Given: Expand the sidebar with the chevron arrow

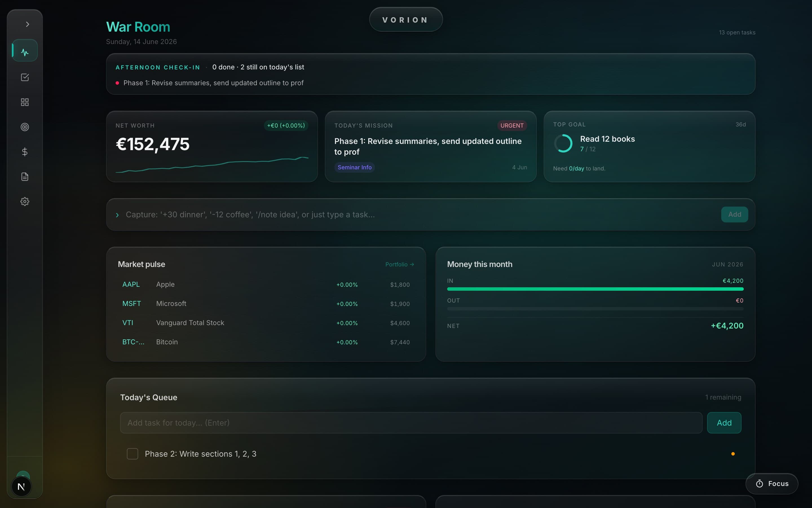Looking at the screenshot, I should click(28, 24).
